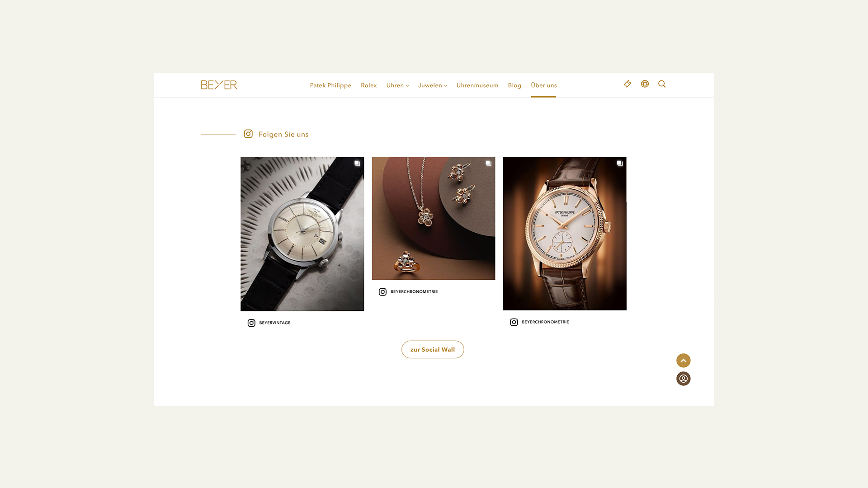Open the search magnifier icon
This screenshot has height=488, width=868.
click(x=662, y=84)
